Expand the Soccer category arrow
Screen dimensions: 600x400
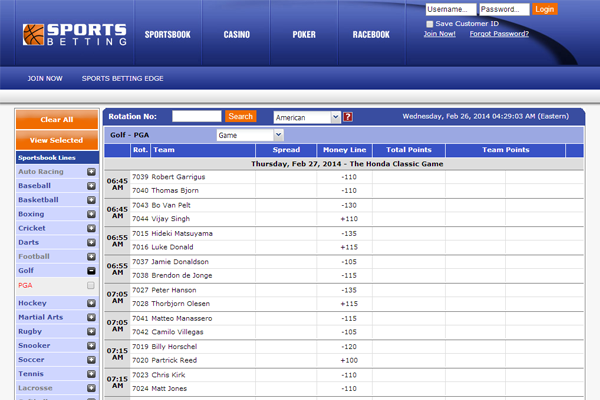(x=91, y=360)
